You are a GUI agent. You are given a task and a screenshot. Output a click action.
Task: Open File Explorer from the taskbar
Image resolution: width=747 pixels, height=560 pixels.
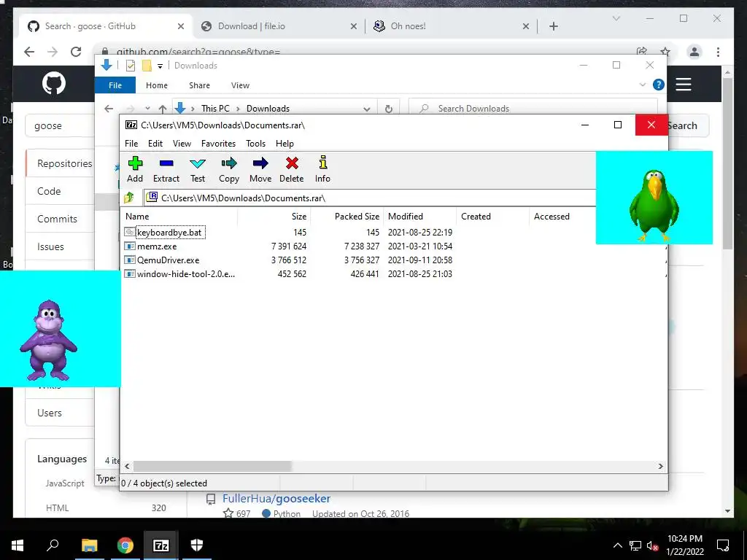[x=89, y=545]
